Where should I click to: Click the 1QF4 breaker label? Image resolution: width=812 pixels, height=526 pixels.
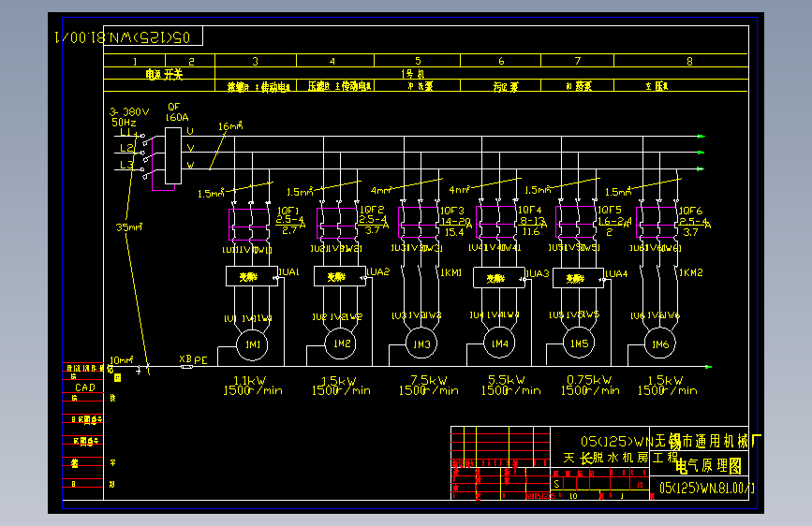pyautogui.click(x=530, y=210)
